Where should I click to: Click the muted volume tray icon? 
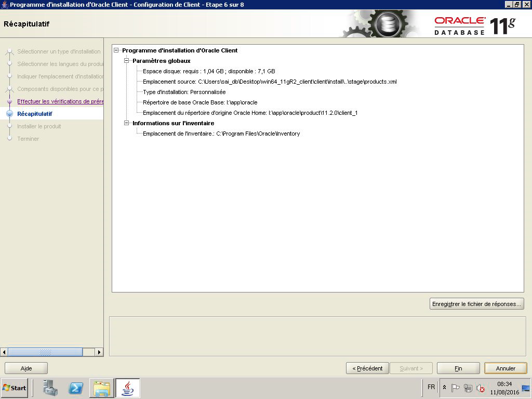pyautogui.click(x=480, y=388)
